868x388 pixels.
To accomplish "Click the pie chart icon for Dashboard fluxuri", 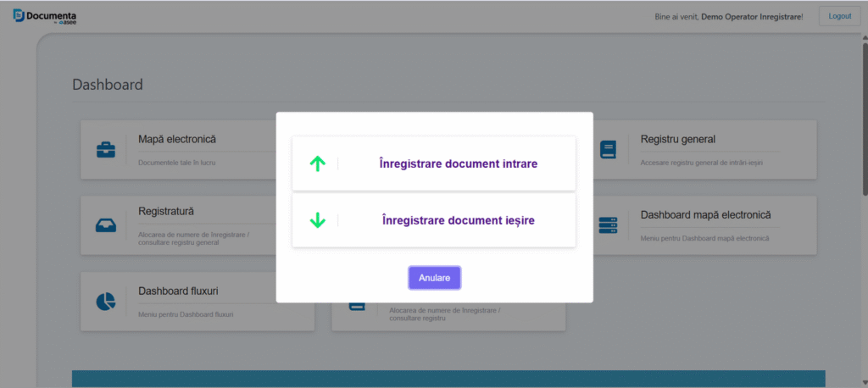I will click(x=106, y=302).
